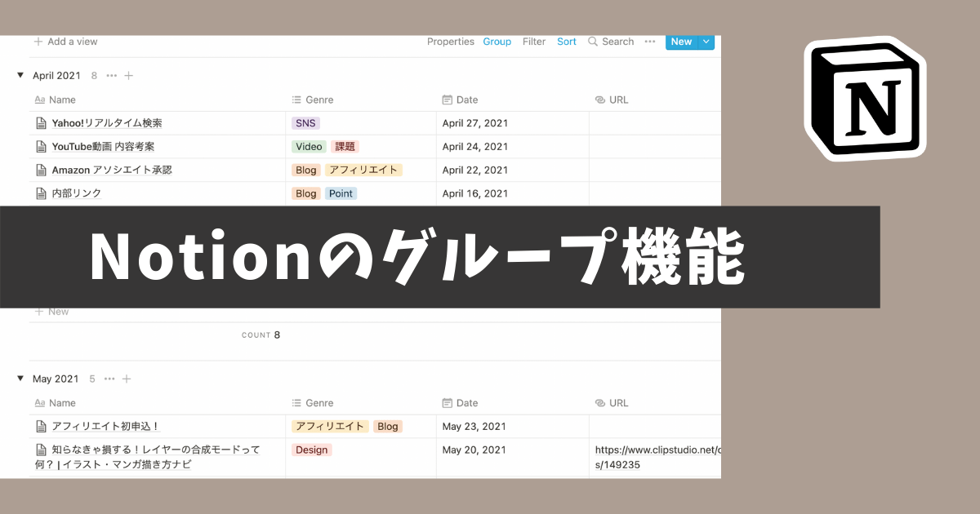Image resolution: width=980 pixels, height=514 pixels.
Task: Select the Video tag
Action: pyautogui.click(x=309, y=147)
